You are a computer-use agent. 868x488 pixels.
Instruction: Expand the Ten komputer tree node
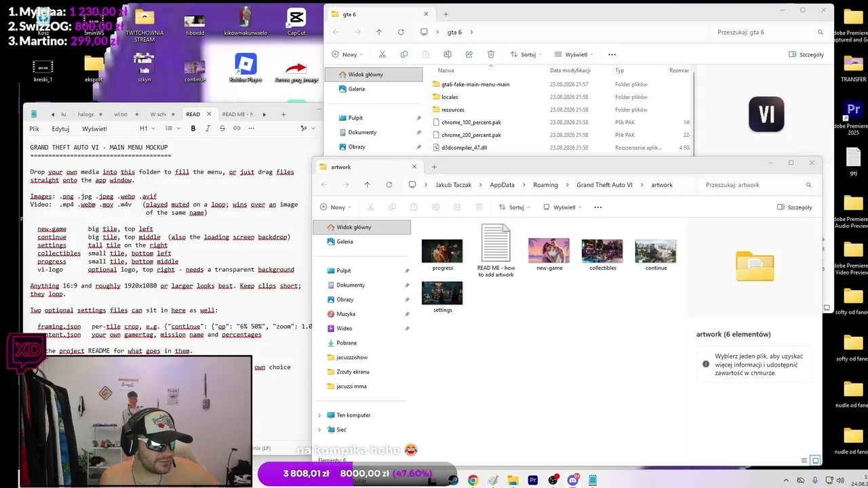click(319, 415)
